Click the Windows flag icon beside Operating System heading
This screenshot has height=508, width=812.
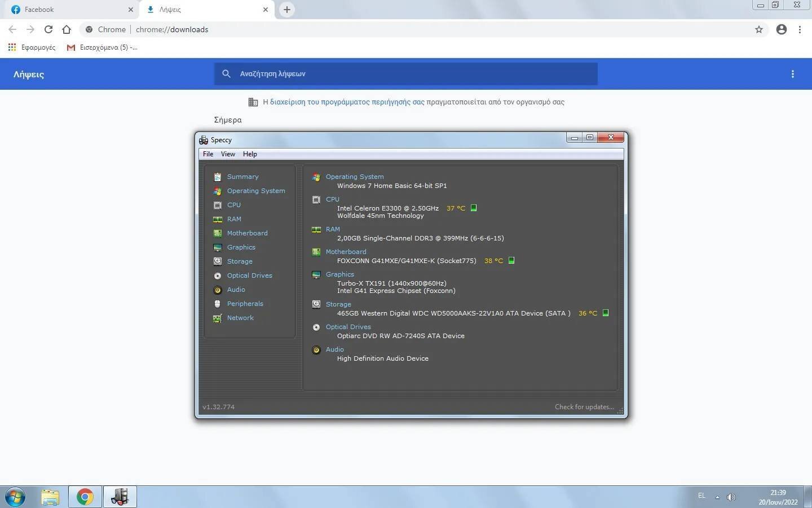(x=316, y=177)
